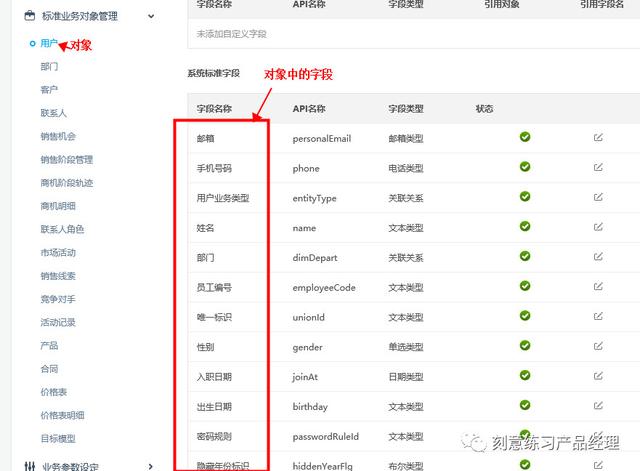The height and width of the screenshot is (471, 640).
Task: Edit the entityType field via its icon
Action: [x=598, y=197]
